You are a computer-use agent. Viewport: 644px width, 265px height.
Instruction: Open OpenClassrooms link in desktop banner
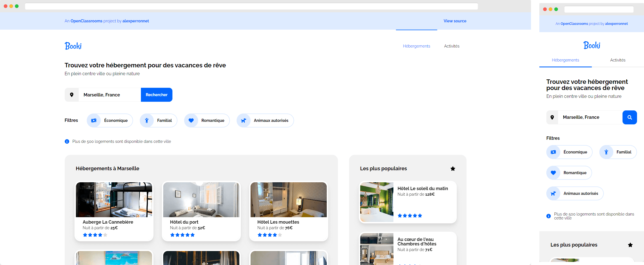click(86, 21)
